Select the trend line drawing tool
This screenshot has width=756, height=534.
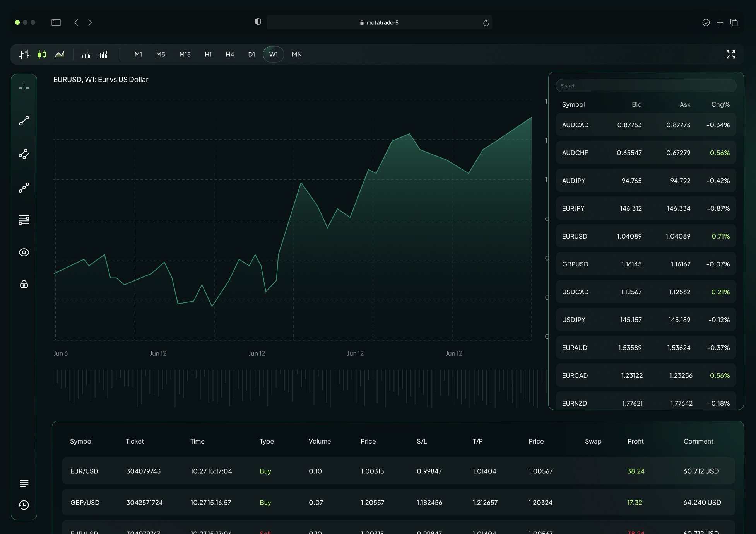click(24, 121)
